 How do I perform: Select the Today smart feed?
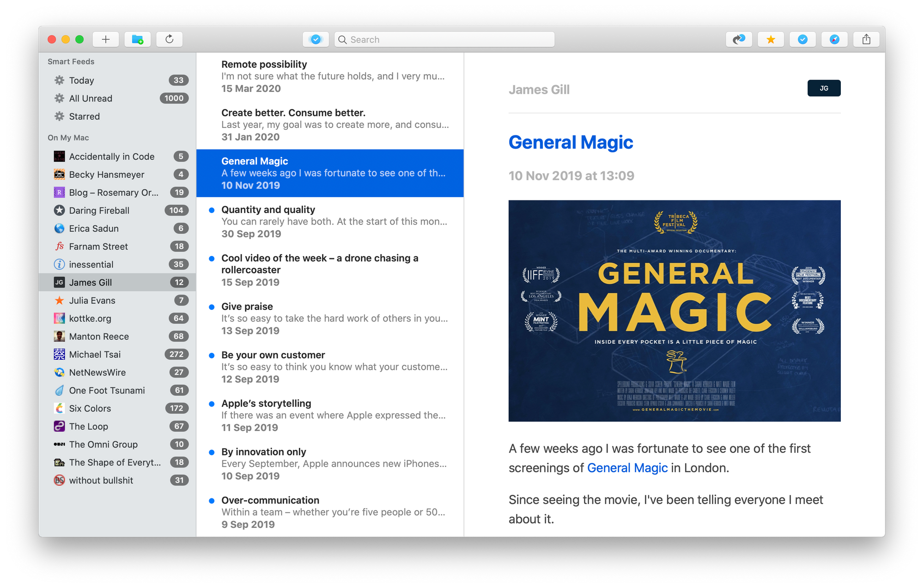82,80
